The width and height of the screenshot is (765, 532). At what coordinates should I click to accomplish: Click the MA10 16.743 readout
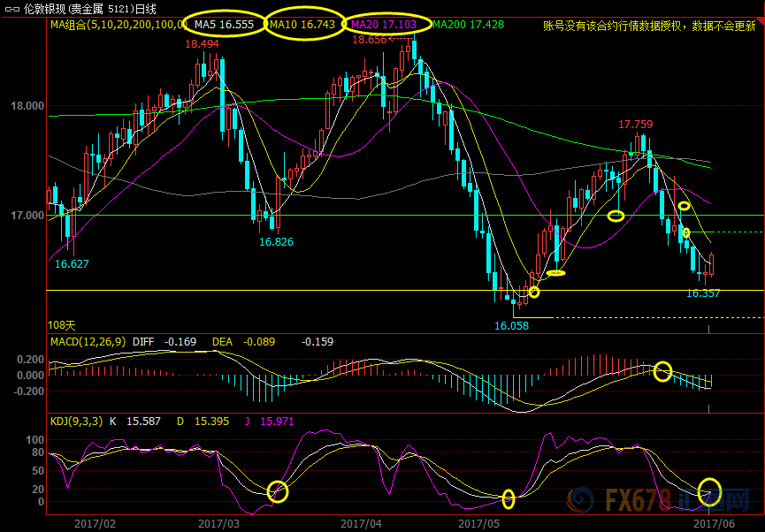click(x=302, y=25)
